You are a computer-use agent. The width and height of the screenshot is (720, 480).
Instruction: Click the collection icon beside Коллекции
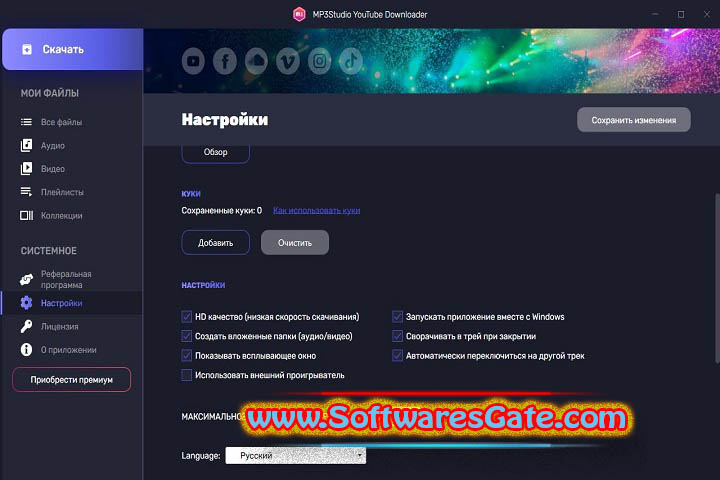pyautogui.click(x=26, y=215)
